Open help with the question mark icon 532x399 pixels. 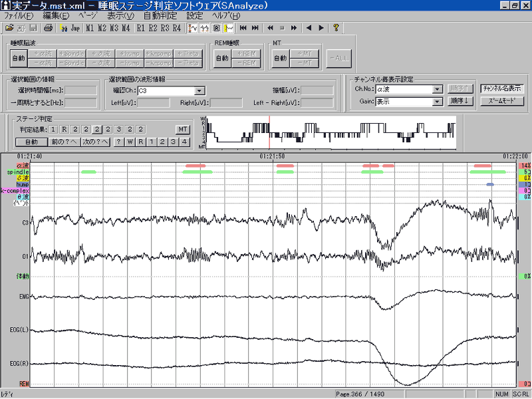coord(336,28)
